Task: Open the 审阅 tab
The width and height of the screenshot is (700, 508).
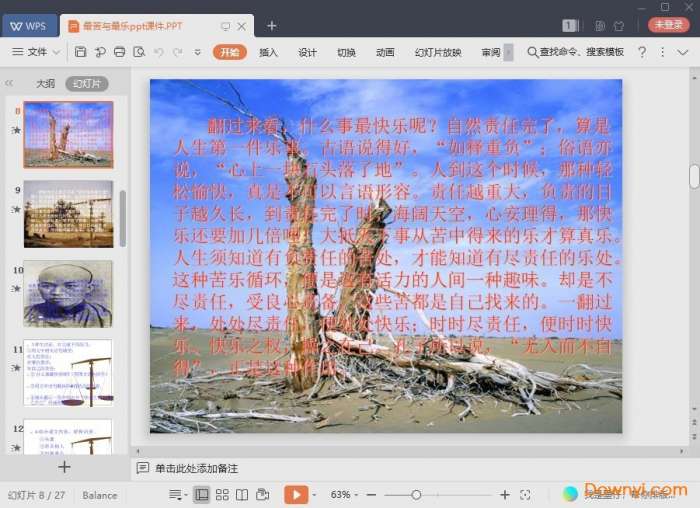Action: click(491, 52)
